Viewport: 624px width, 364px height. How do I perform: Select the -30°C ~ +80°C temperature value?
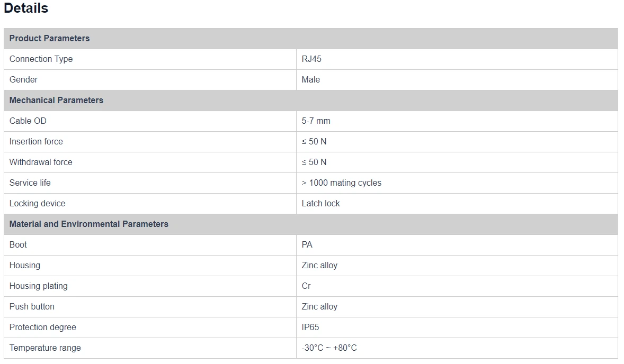tap(329, 348)
